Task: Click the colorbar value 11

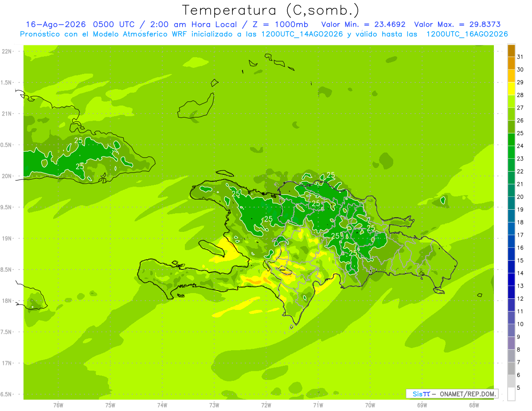Action: tap(520, 311)
